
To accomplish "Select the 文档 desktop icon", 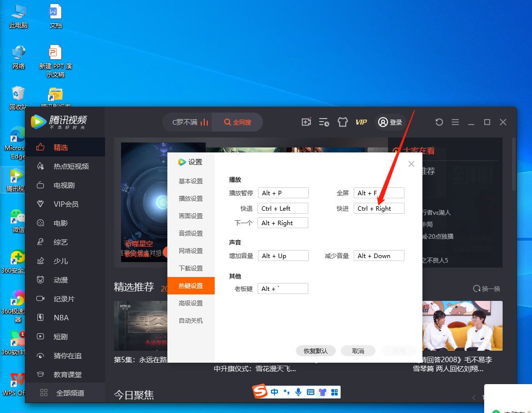I will pyautogui.click(x=56, y=16).
